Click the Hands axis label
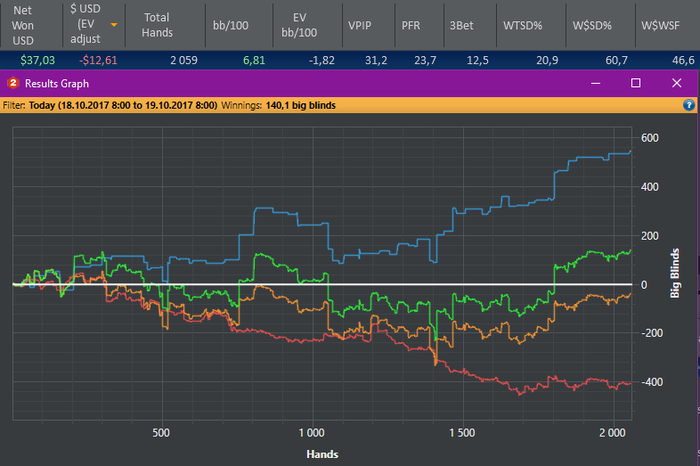Viewport: 700px width, 466px height. (322, 454)
